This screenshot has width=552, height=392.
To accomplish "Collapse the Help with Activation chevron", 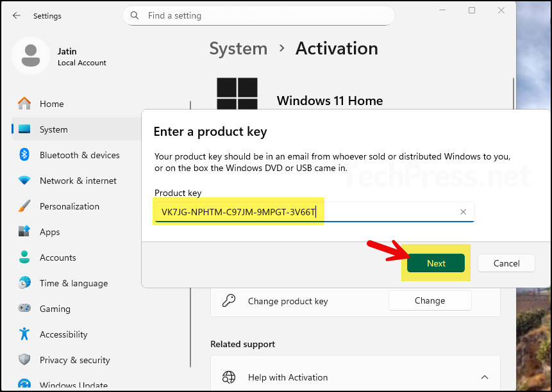I will tap(485, 377).
